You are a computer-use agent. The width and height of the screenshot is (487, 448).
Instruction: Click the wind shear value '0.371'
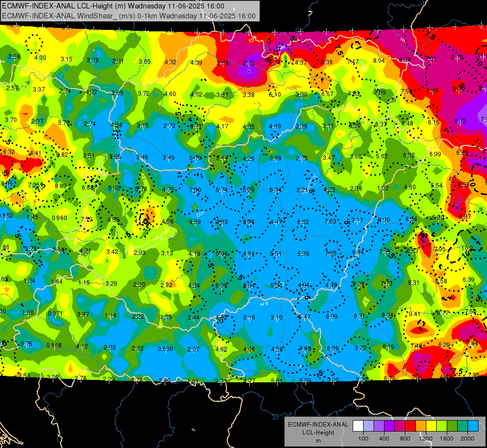(x=55, y=313)
